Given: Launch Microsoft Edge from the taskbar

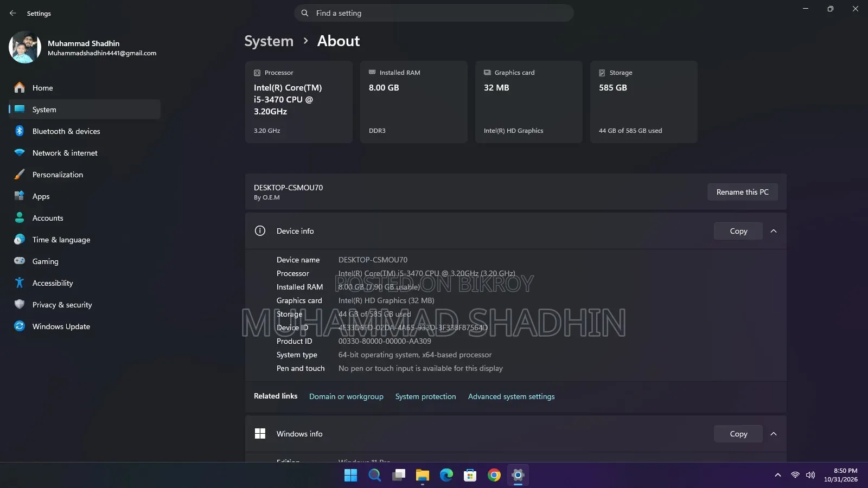Looking at the screenshot, I should (x=446, y=475).
